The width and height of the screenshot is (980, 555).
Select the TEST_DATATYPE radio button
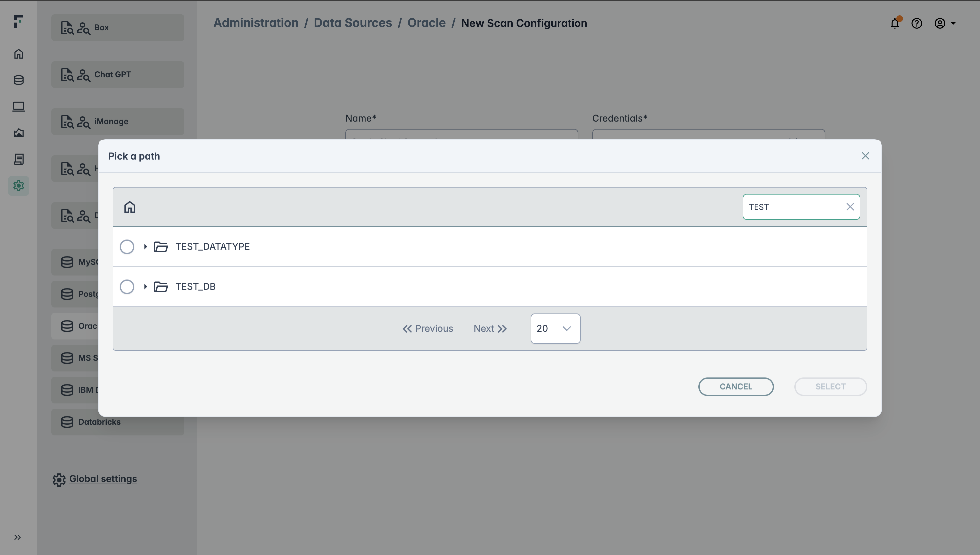point(127,247)
